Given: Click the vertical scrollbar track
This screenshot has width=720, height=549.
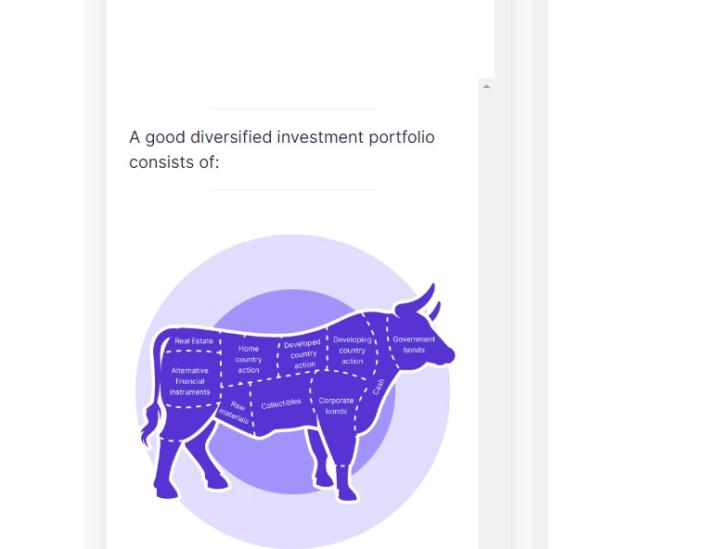Looking at the screenshot, I should [x=487, y=300].
